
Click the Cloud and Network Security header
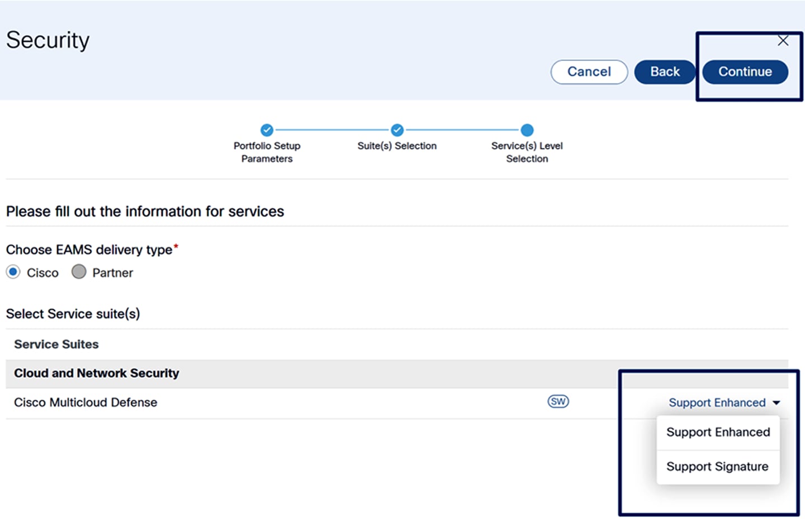[97, 373]
